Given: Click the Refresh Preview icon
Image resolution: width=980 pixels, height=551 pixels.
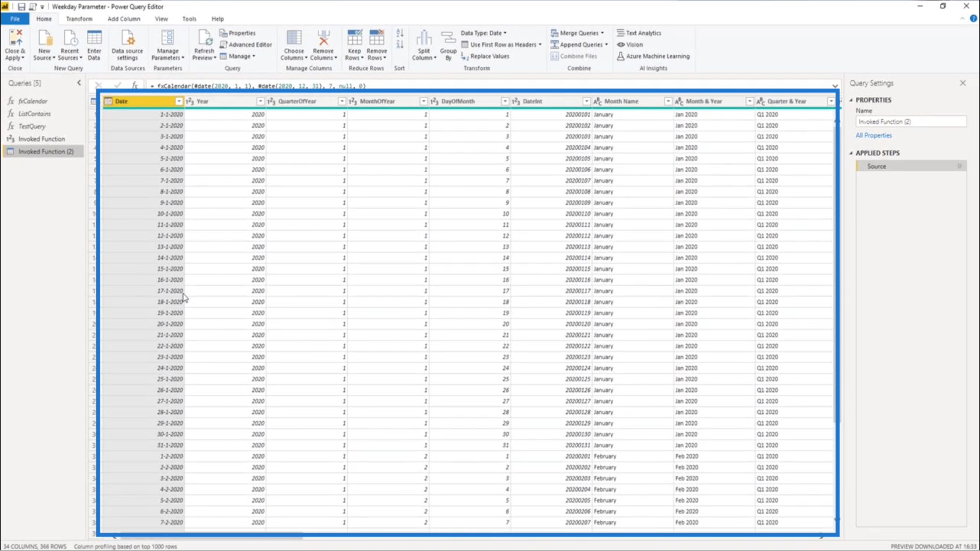Looking at the screenshot, I should tap(204, 37).
